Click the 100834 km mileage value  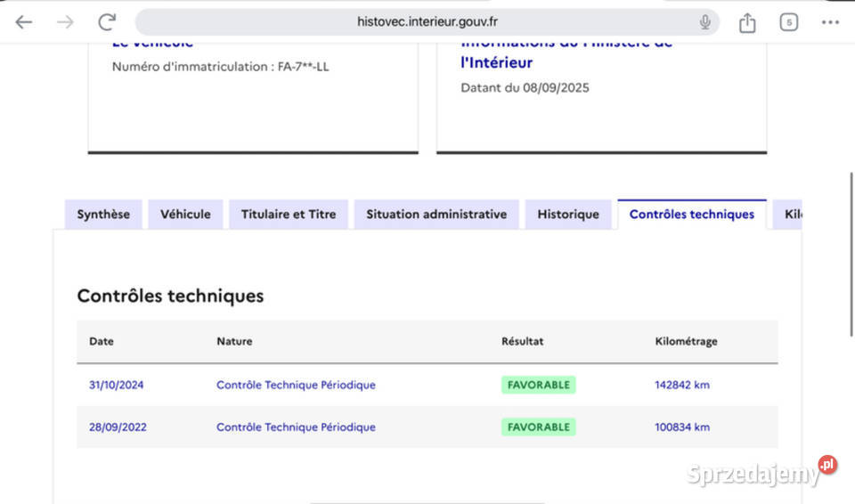(x=681, y=427)
